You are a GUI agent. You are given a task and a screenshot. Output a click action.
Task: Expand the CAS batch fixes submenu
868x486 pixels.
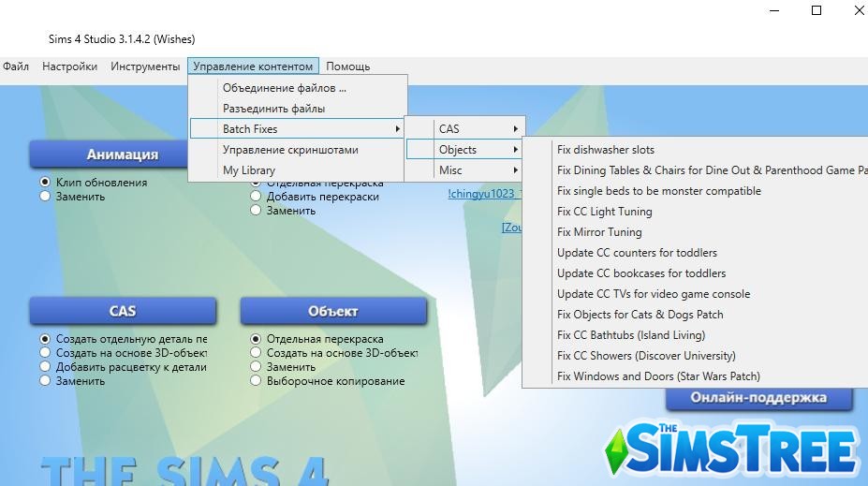pyautogui.click(x=465, y=129)
